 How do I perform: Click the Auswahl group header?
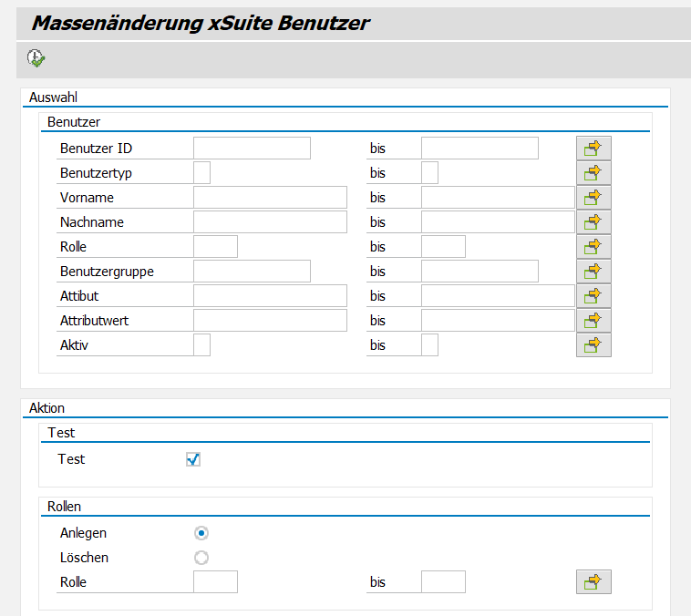click(x=53, y=98)
